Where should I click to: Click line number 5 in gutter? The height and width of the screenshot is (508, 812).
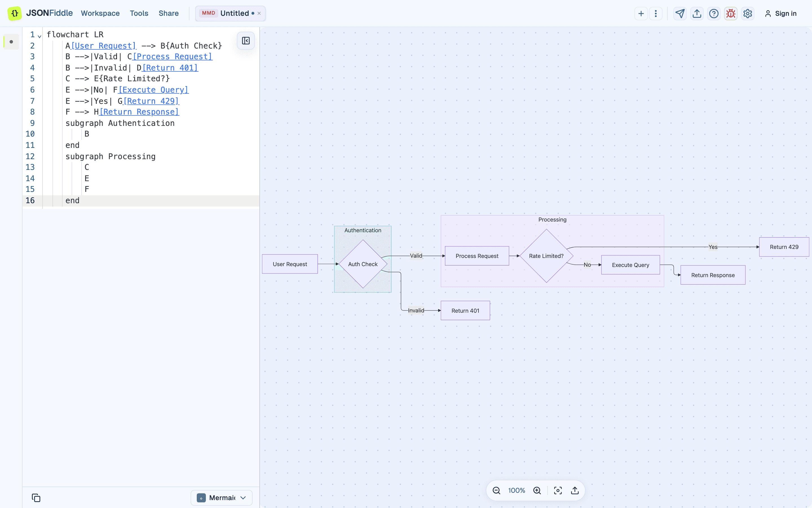pyautogui.click(x=32, y=79)
